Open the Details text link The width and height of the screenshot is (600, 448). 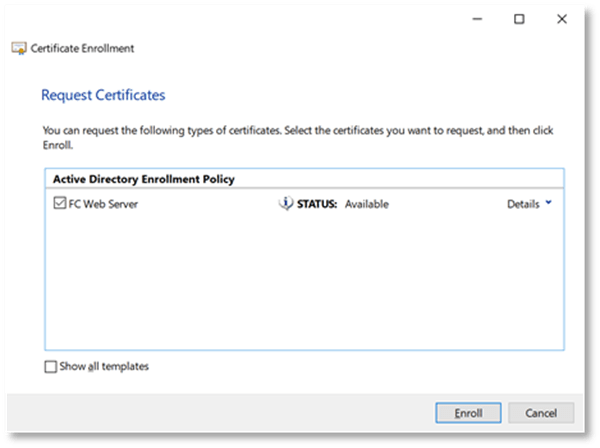523,204
